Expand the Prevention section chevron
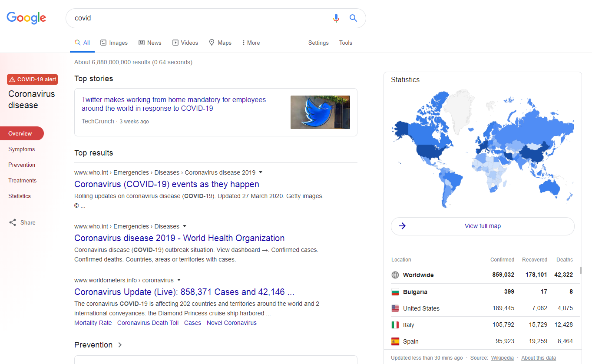This screenshot has height=364, width=592. click(120, 345)
